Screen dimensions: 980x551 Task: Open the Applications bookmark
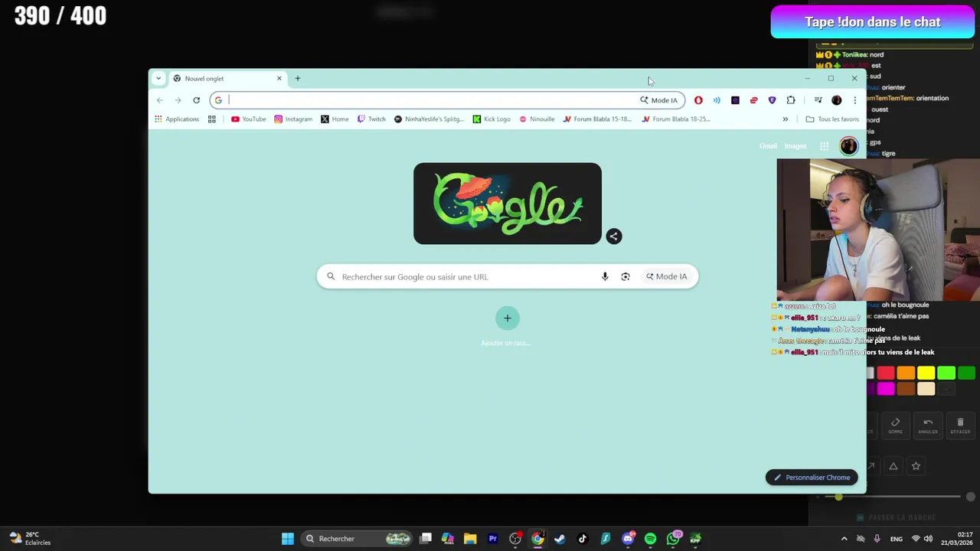point(176,119)
